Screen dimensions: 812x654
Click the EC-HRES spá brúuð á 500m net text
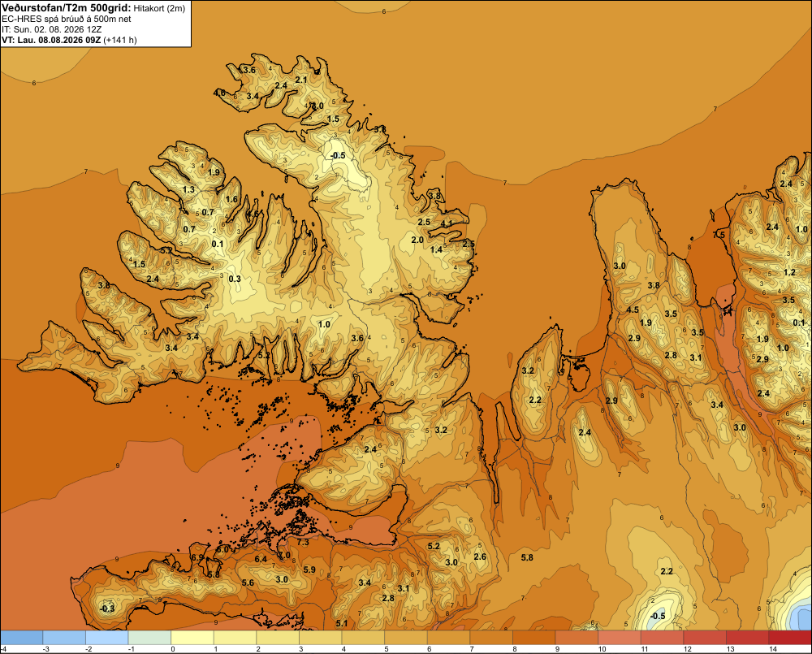pyautogui.click(x=67, y=19)
